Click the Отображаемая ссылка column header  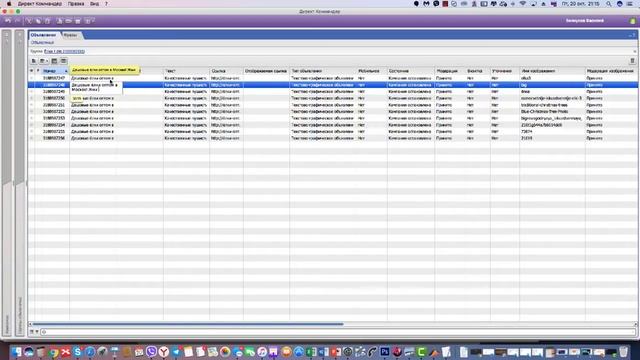(266, 71)
